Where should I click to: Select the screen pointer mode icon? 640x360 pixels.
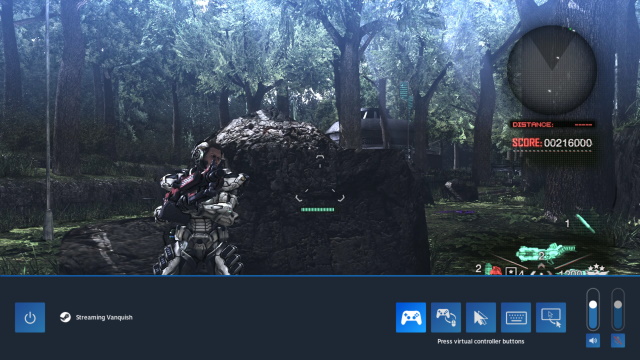(551, 317)
